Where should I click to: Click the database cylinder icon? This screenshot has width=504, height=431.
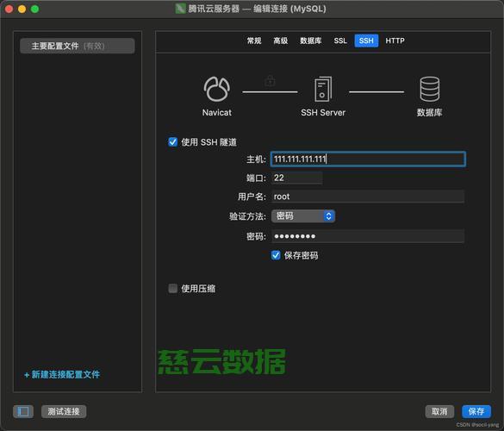429,89
